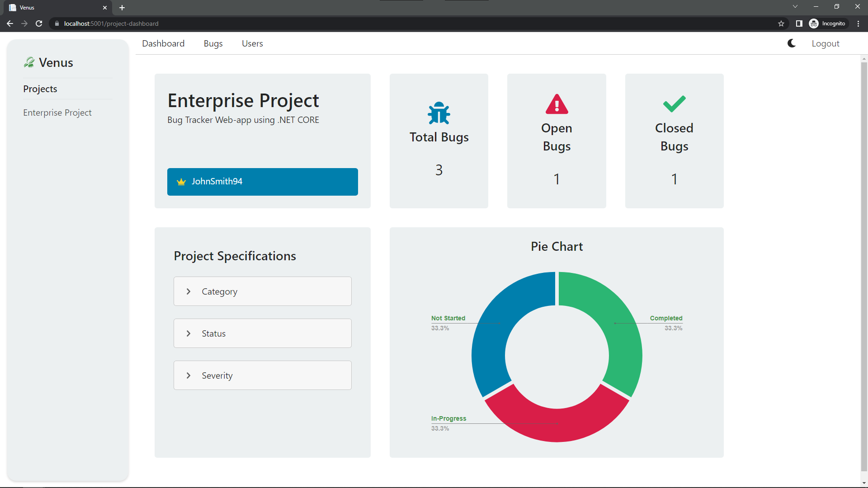
Task: Click the Completed chart label
Action: click(666, 318)
